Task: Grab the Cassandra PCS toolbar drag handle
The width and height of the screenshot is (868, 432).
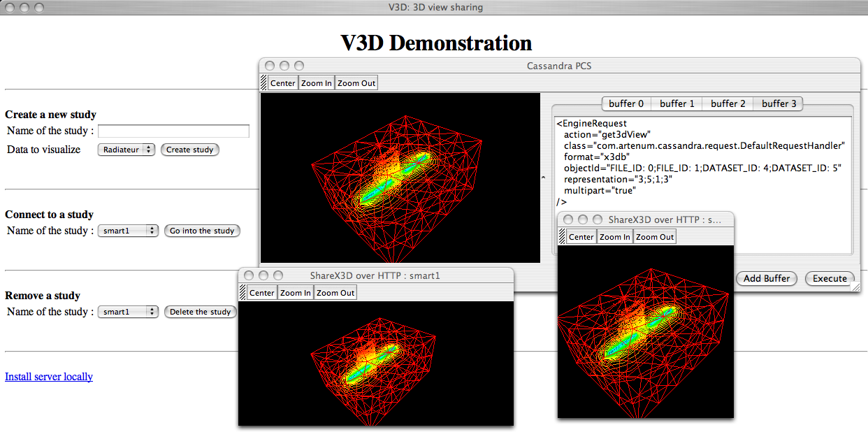Action: point(263,83)
